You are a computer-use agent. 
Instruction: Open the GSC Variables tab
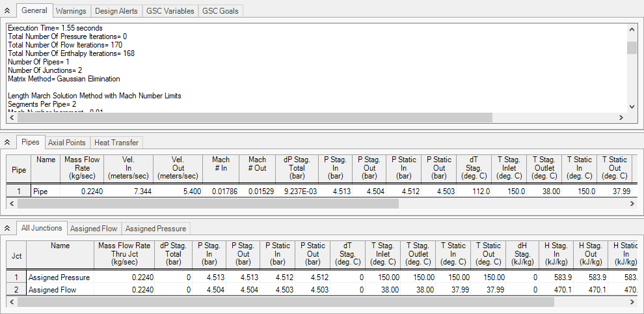(x=170, y=11)
